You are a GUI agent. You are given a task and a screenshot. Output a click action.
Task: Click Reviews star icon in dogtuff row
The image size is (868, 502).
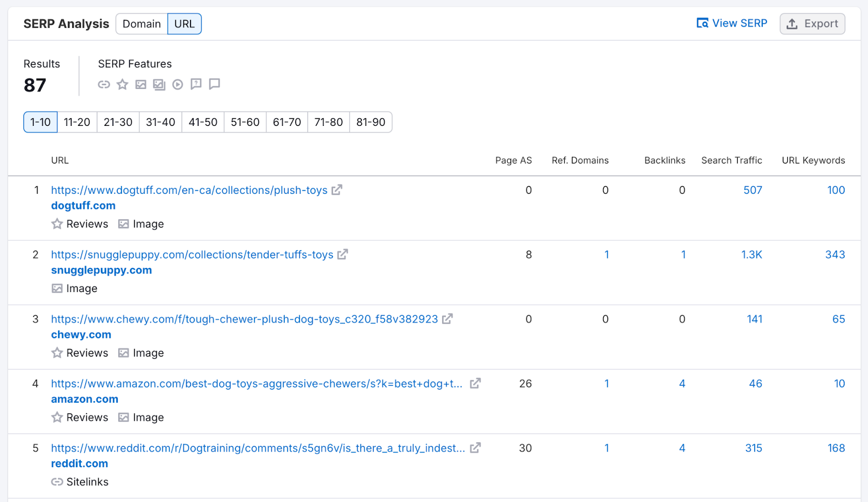point(57,224)
